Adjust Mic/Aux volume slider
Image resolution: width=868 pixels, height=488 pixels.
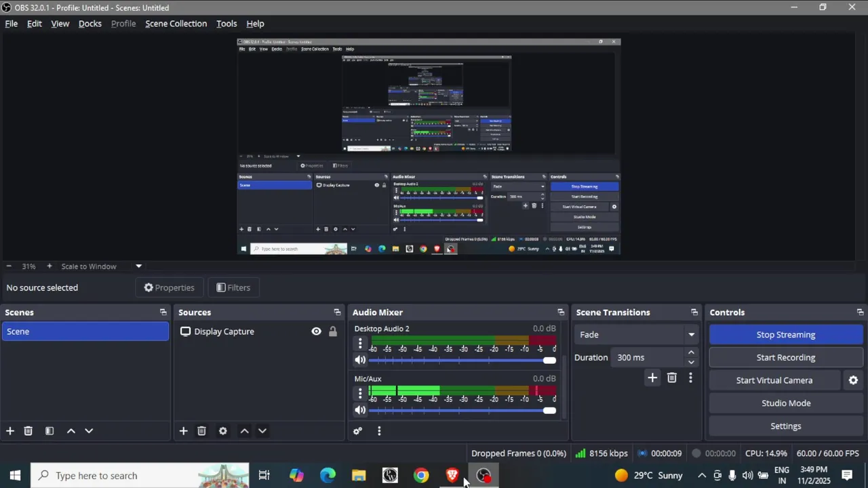(462, 410)
